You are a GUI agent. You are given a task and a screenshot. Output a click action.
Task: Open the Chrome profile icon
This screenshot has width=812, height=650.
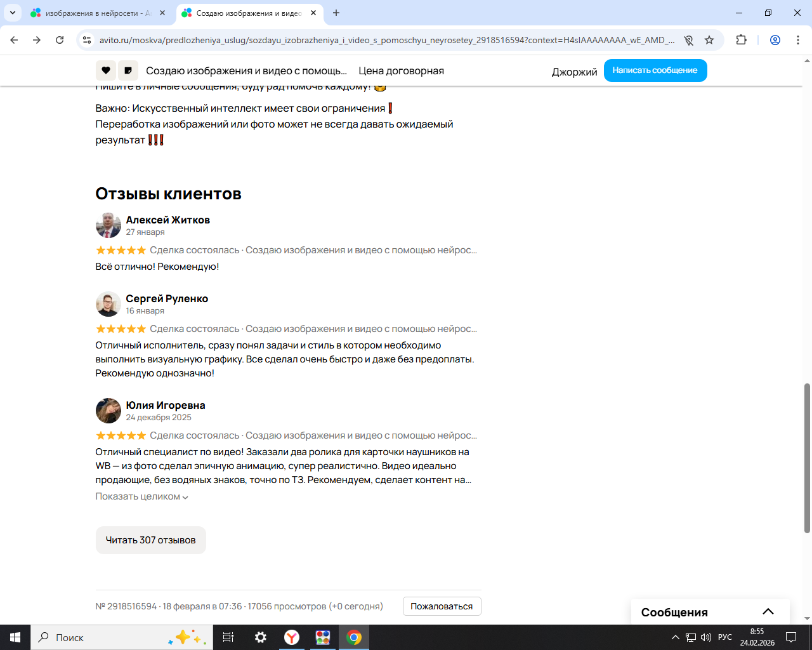tap(775, 40)
